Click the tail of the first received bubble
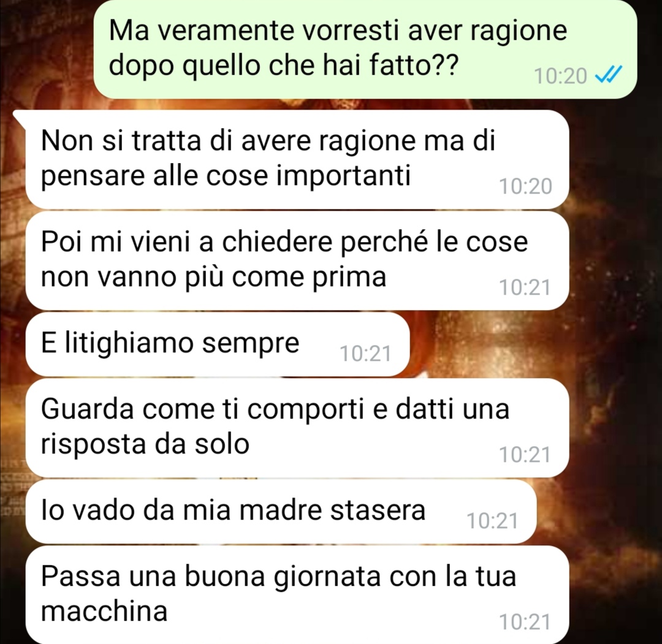This screenshot has height=644, width=662. [20, 117]
